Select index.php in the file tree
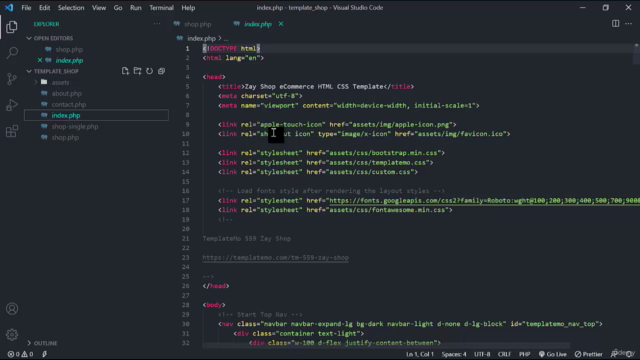The width and height of the screenshot is (640, 360). click(x=66, y=116)
